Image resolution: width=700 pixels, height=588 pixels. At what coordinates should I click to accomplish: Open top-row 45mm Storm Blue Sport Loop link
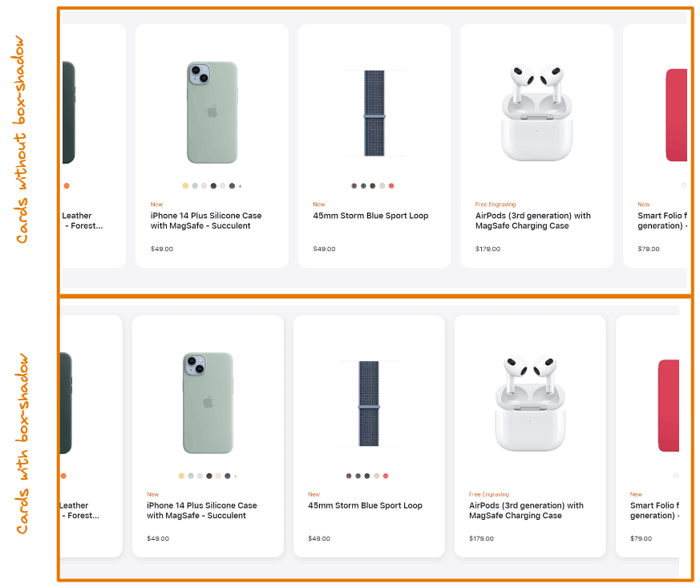[x=370, y=216]
